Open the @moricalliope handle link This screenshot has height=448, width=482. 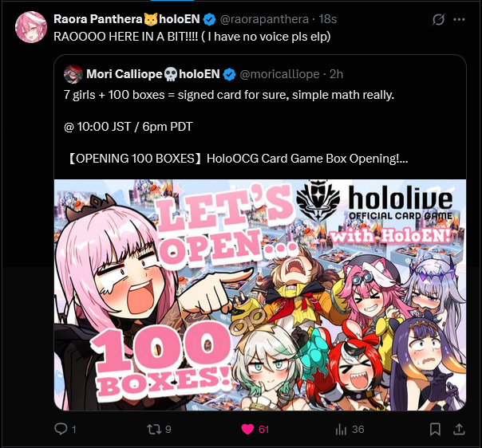(x=279, y=74)
